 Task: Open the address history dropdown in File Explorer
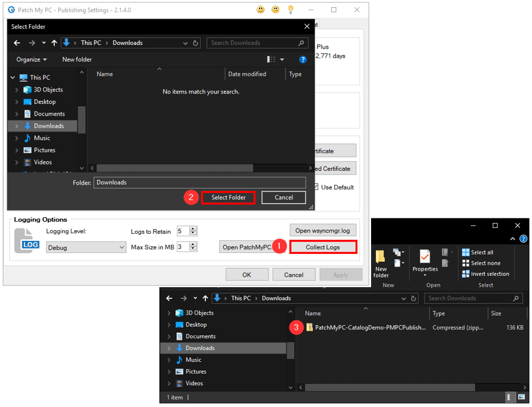tap(404, 298)
